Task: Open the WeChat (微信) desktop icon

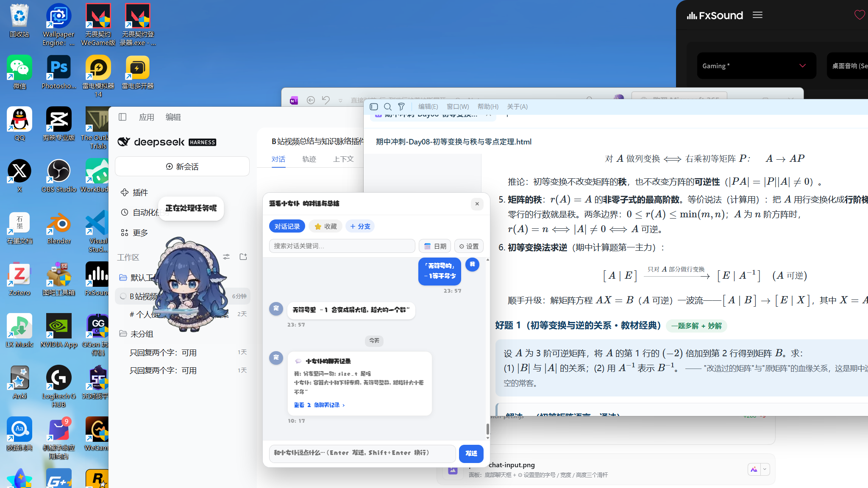Action: [19, 72]
